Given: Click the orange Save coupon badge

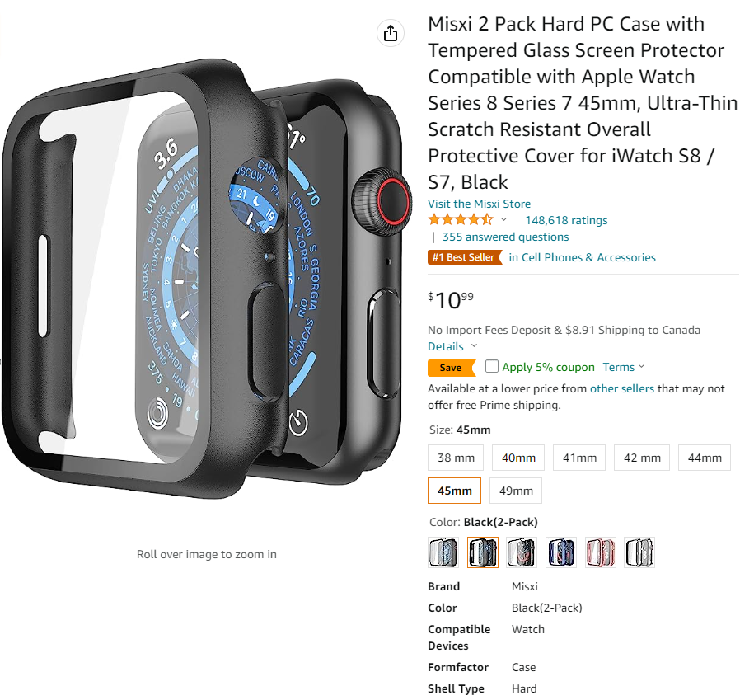Looking at the screenshot, I should [x=451, y=368].
